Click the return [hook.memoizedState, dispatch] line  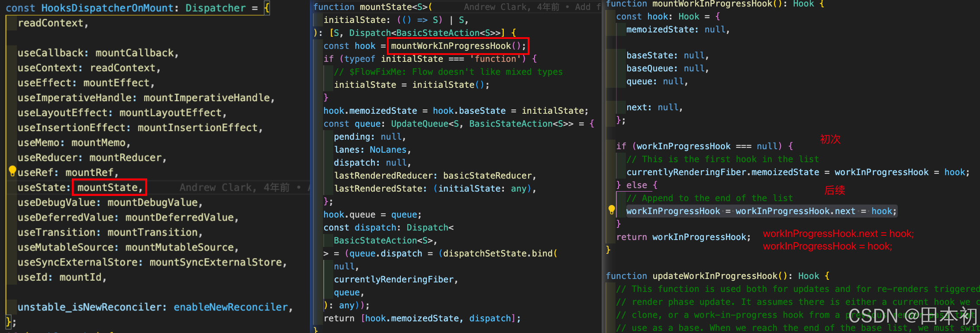click(x=422, y=318)
